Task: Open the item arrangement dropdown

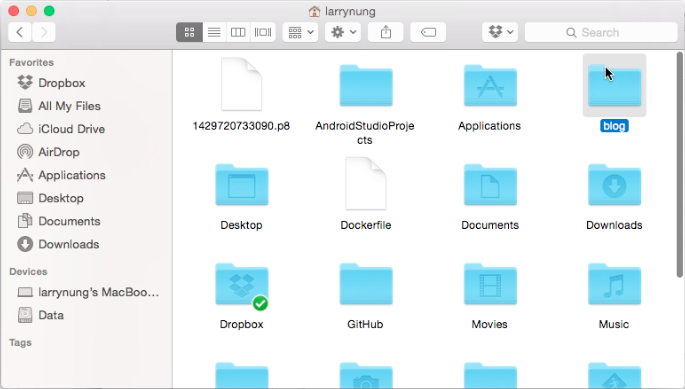Action: point(300,32)
